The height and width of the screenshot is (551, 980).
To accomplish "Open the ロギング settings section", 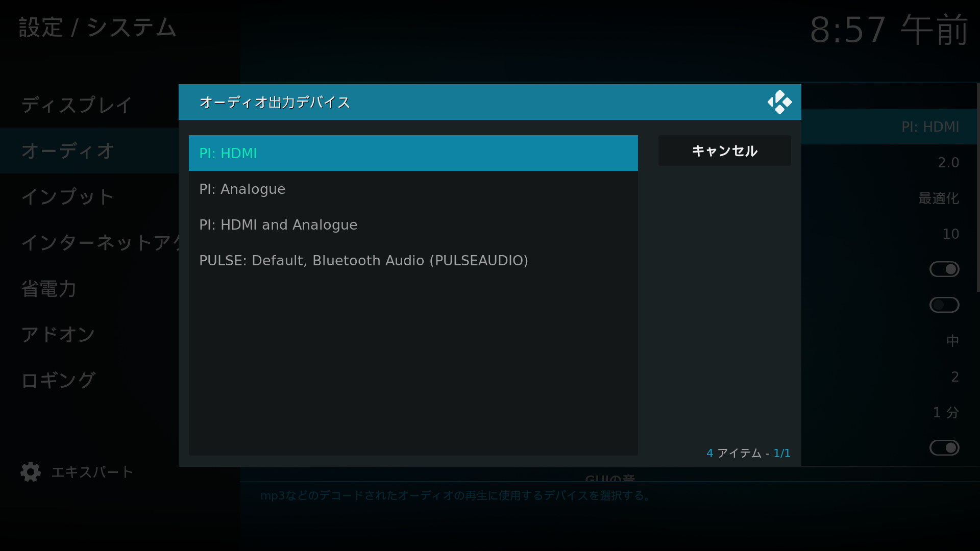I will tap(57, 380).
